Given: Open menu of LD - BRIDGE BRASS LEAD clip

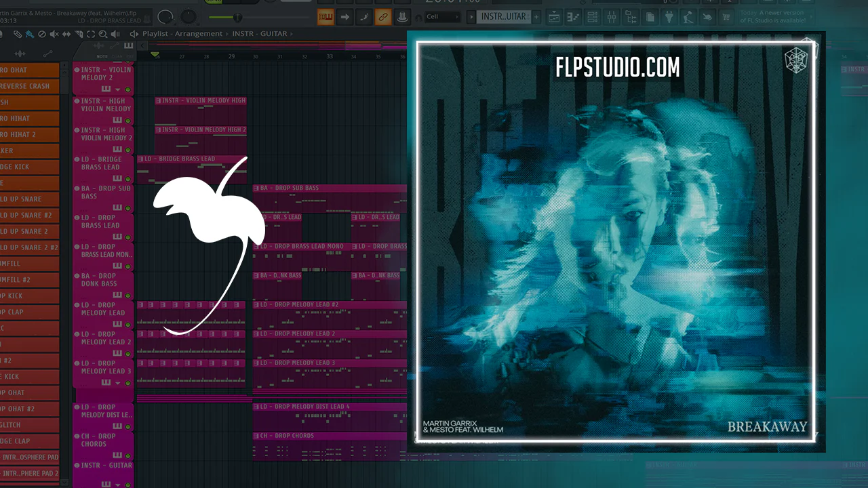Looking at the screenshot, I should 140,159.
